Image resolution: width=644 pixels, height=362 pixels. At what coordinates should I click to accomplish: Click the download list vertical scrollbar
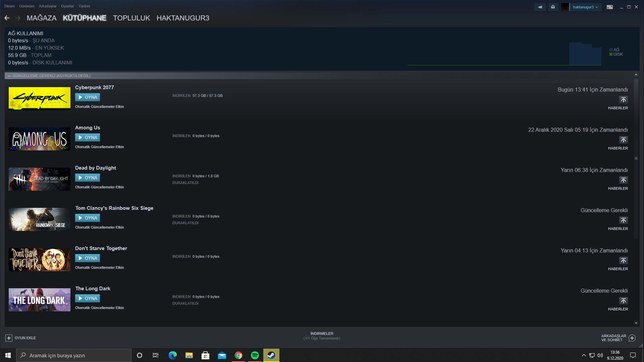[636, 158]
